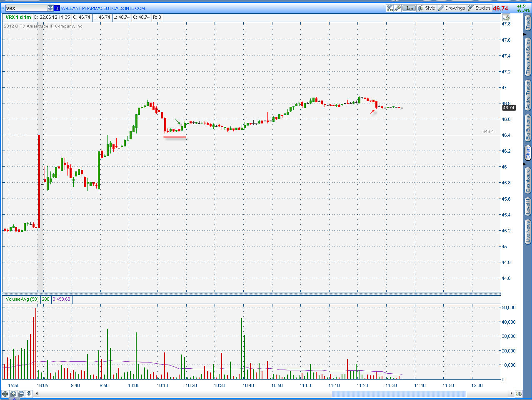The image size is (532, 400).
Task: Click the H: 46.74 high readout
Action: tap(102, 18)
